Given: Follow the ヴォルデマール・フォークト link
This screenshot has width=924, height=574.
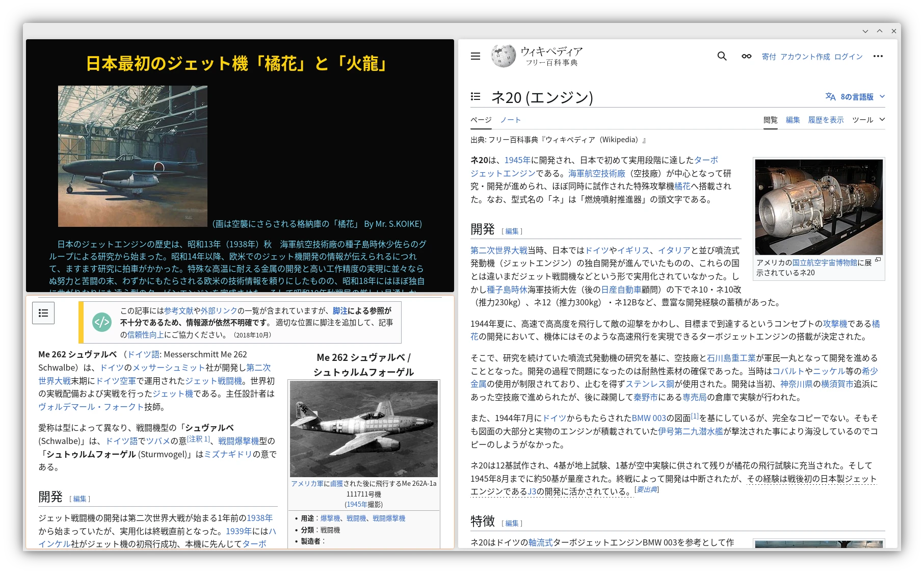Looking at the screenshot, I should coord(91,407).
